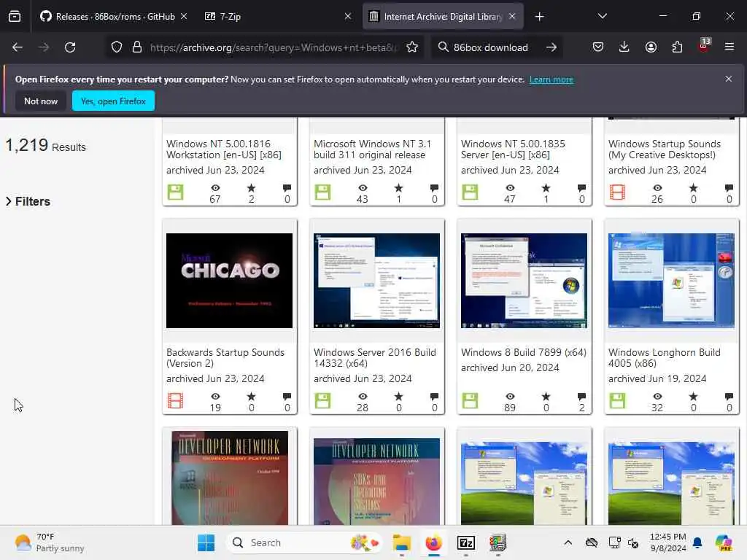Submit the 86box download search arrow

click(x=551, y=47)
